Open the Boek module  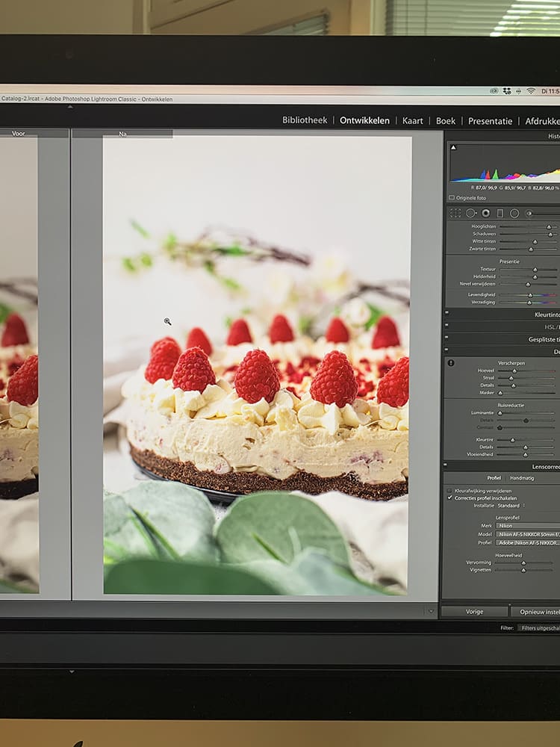[x=446, y=121]
